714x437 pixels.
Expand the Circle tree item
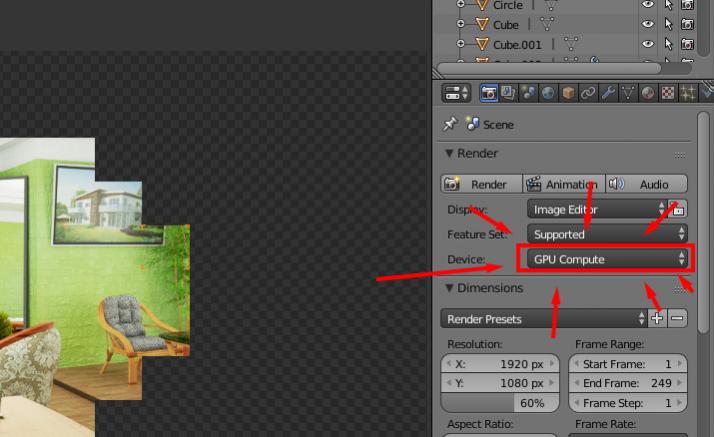point(461,4)
